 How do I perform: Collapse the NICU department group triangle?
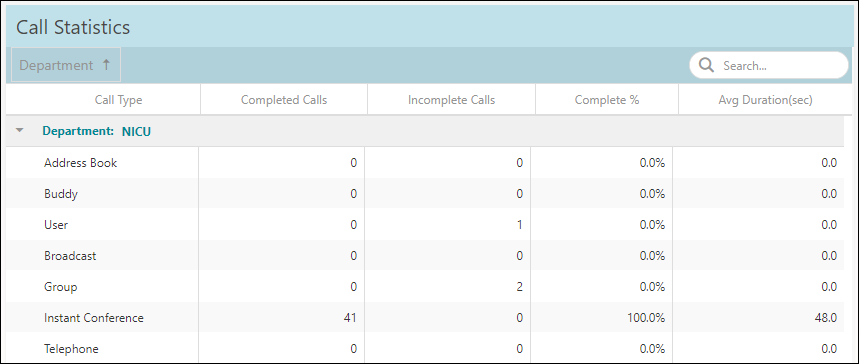click(x=20, y=131)
